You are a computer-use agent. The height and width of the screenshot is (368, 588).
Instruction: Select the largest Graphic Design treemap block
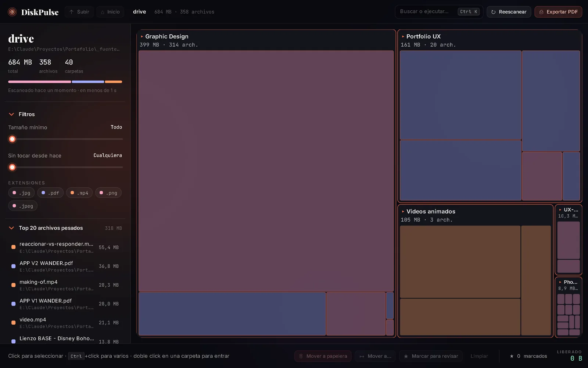pos(266,171)
